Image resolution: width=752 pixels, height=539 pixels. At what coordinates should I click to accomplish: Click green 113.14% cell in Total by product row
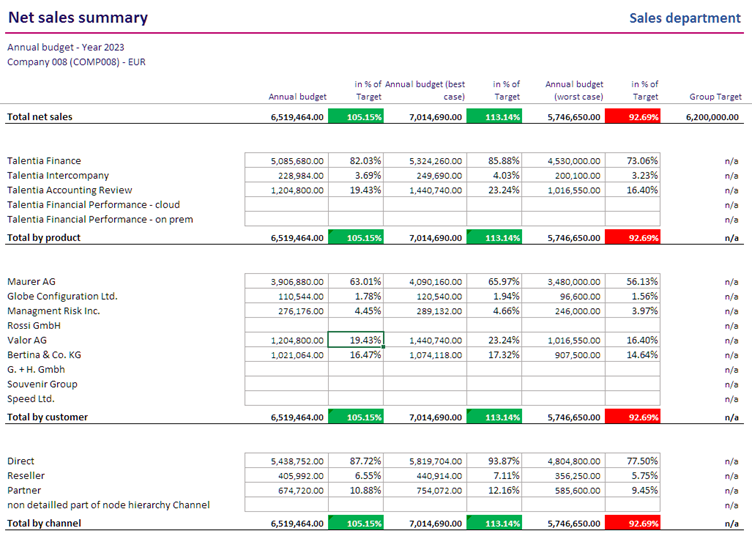coord(494,238)
